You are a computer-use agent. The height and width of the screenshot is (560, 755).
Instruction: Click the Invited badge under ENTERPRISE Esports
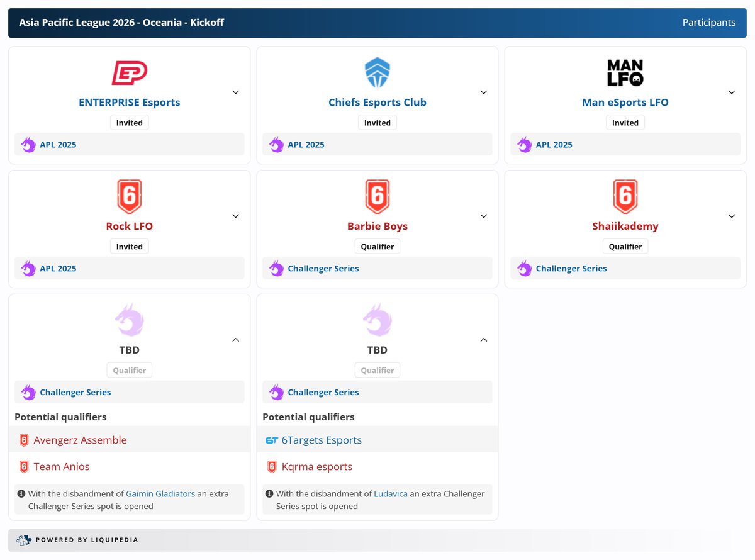tap(130, 123)
